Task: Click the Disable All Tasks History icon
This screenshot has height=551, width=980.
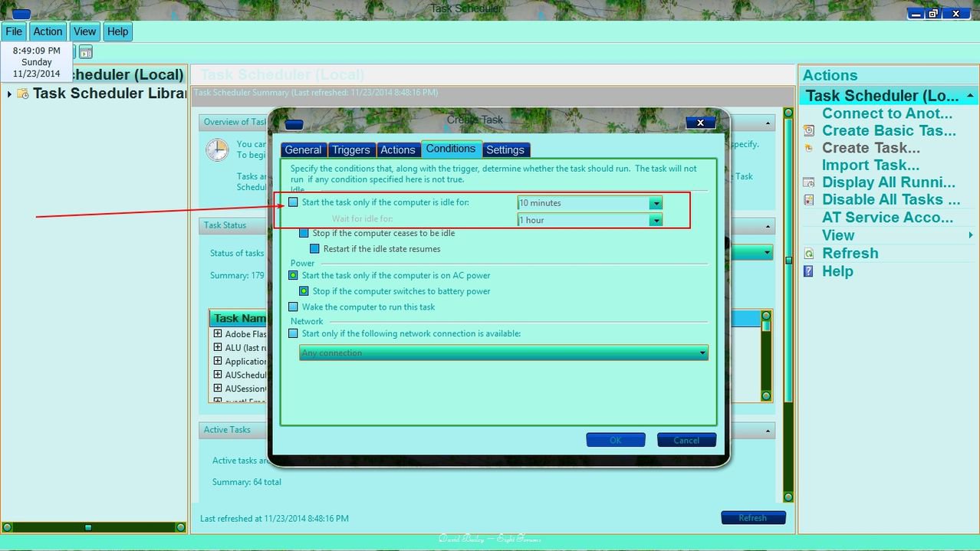Action: click(808, 199)
